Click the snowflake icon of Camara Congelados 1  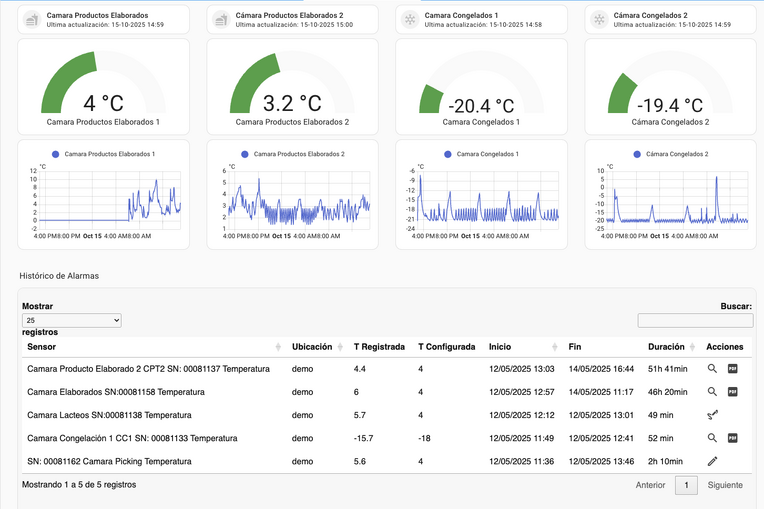click(409, 20)
